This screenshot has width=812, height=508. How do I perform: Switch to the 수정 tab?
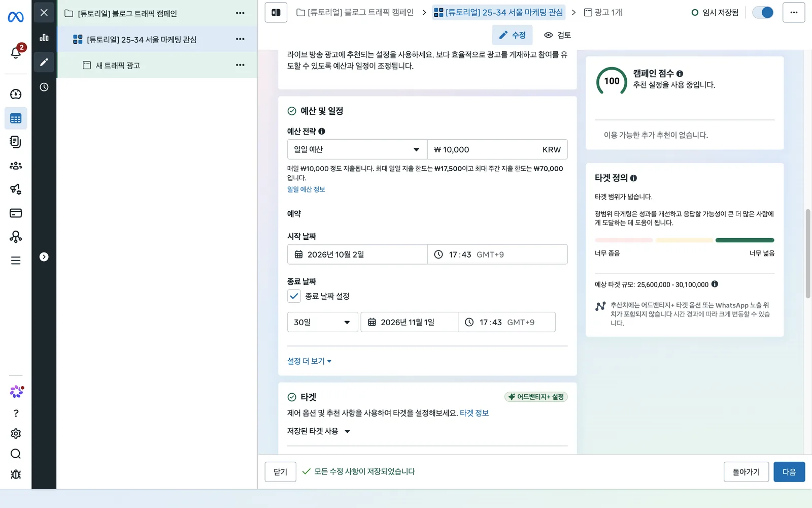pos(513,35)
